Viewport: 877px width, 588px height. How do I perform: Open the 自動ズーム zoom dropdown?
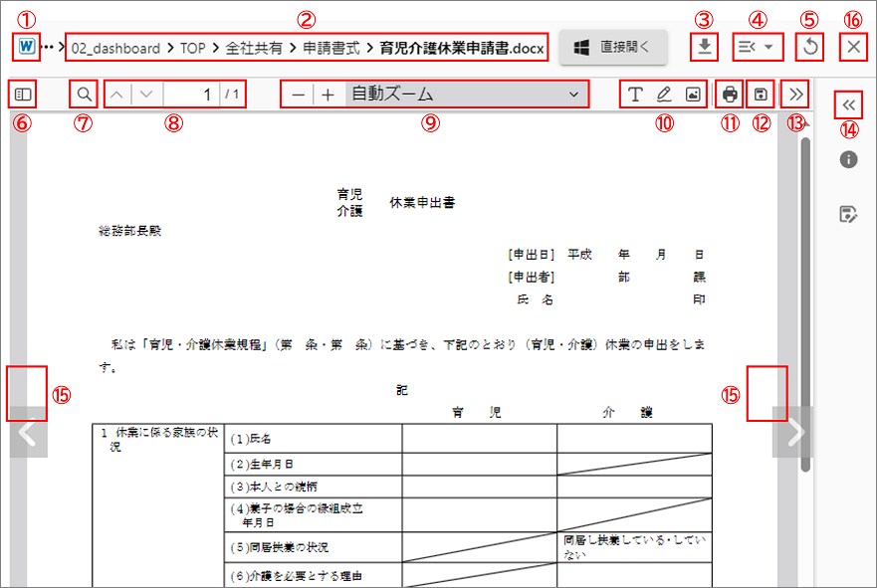[x=465, y=95]
